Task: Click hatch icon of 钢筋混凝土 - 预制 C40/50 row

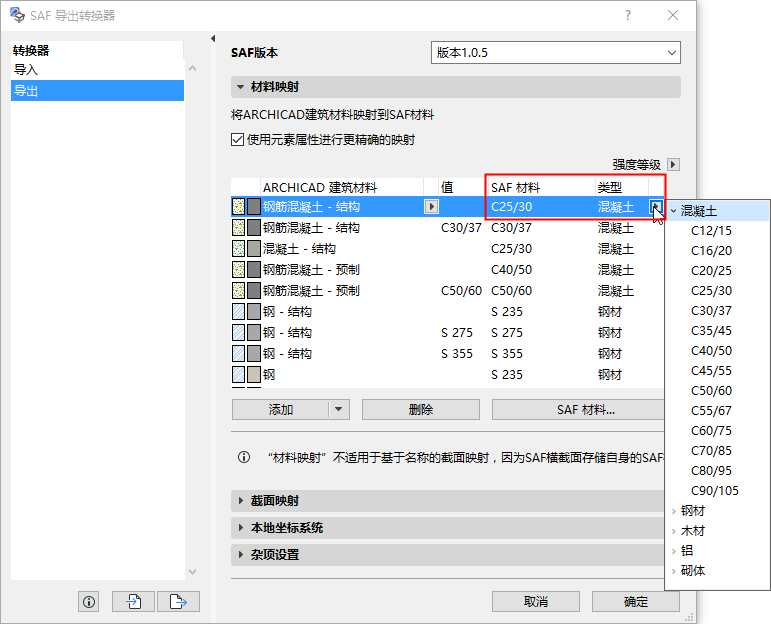Action: click(x=238, y=269)
